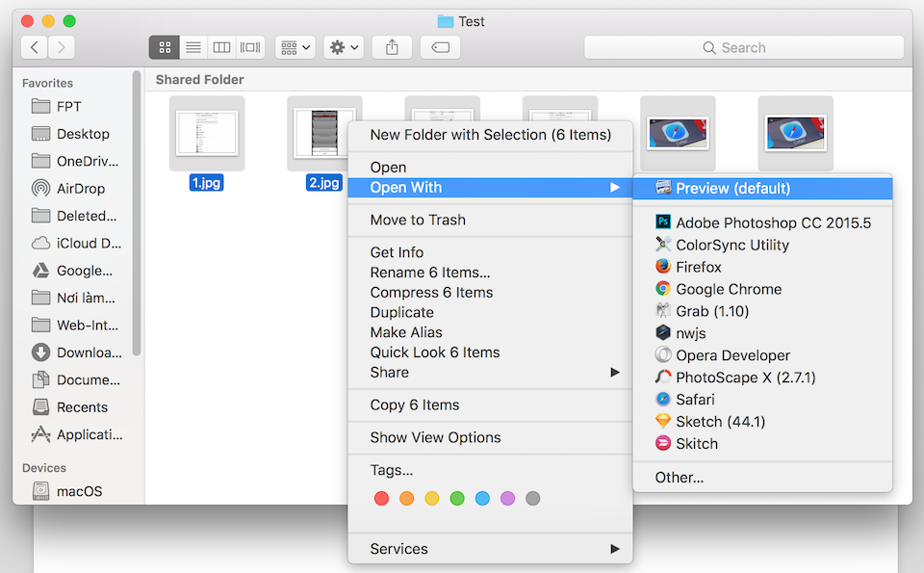Open the action gear dropdown menu
924x573 pixels.
click(343, 46)
